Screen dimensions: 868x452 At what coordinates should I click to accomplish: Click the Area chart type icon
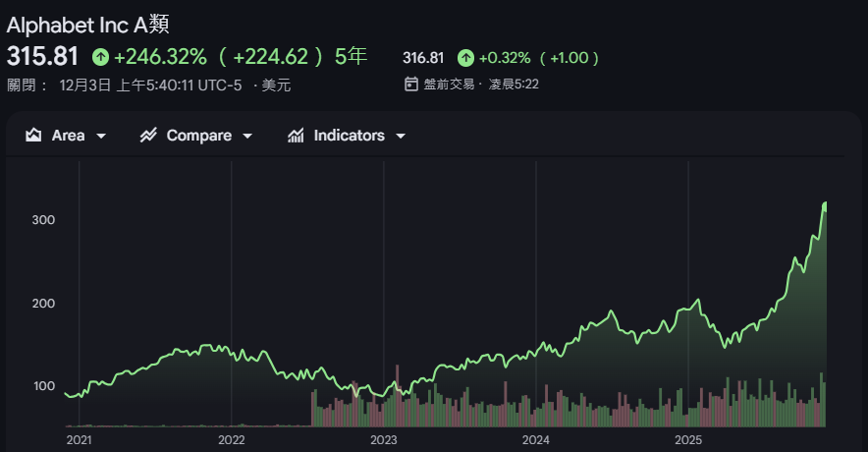click(33, 136)
